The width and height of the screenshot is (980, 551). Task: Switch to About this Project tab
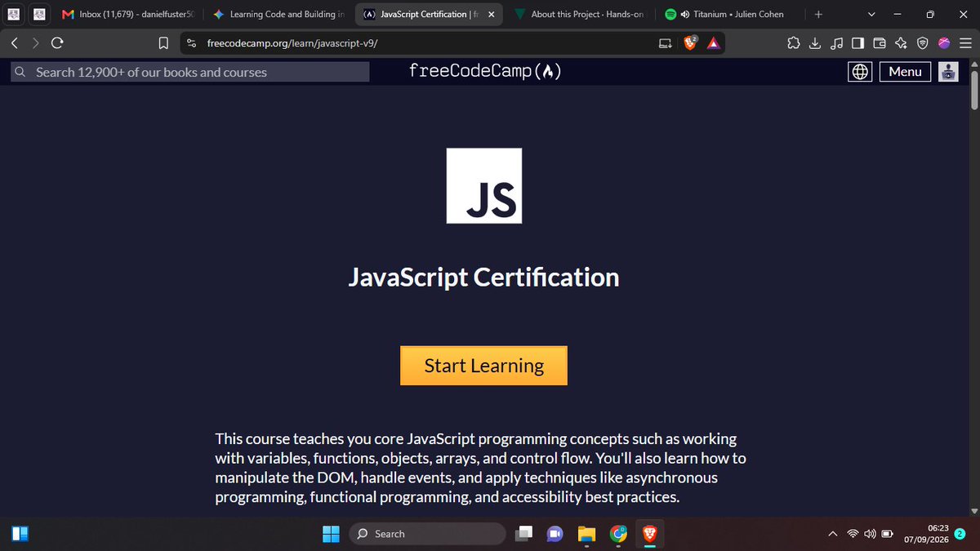click(x=580, y=14)
